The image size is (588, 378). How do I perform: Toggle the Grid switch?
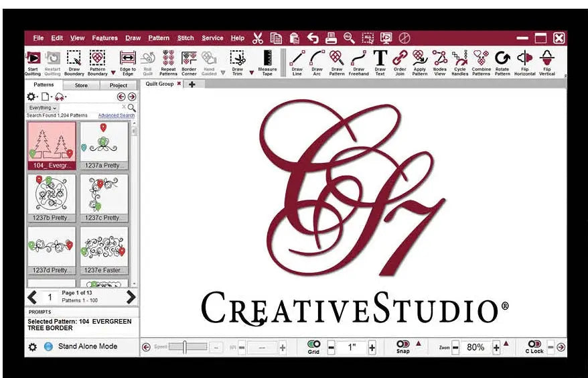coord(313,344)
